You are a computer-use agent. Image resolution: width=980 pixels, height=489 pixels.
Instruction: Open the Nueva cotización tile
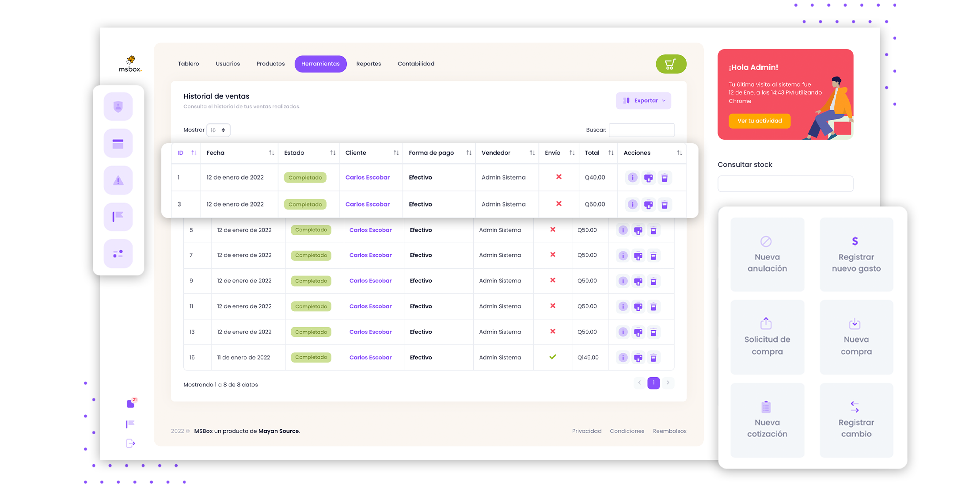(x=767, y=420)
